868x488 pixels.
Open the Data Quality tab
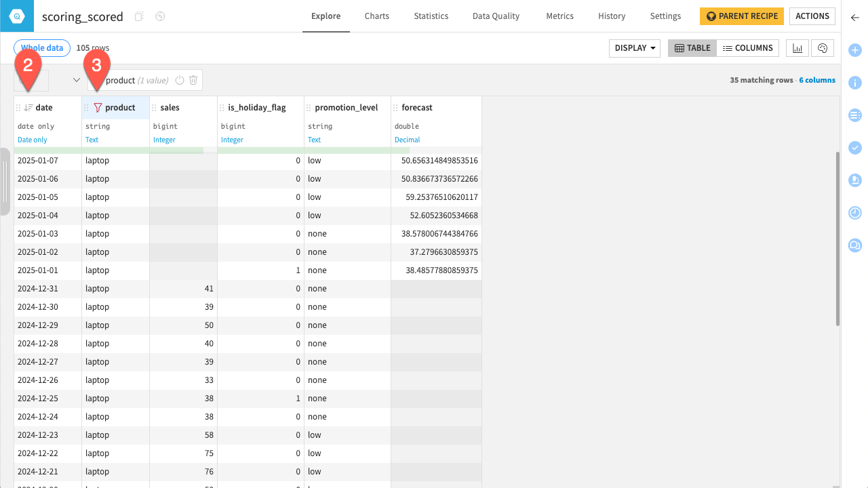point(495,16)
